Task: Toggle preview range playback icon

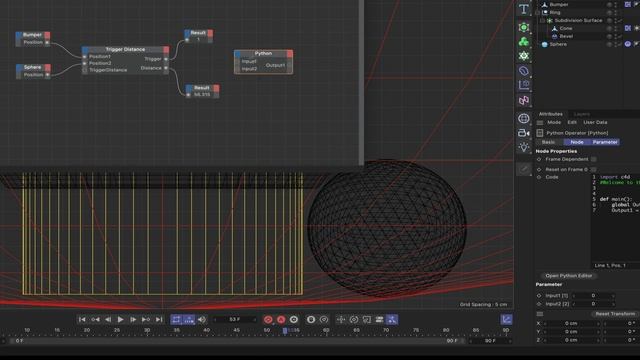Action: [189, 320]
